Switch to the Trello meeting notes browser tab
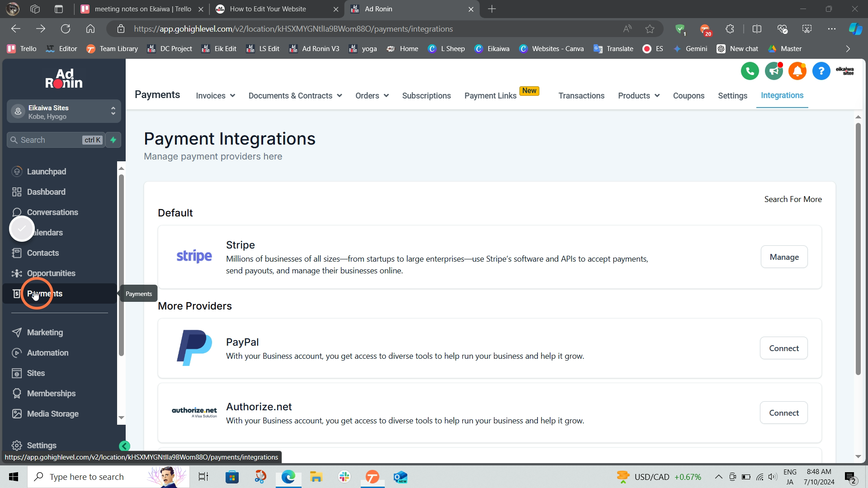868x488 pixels. pos(142,9)
